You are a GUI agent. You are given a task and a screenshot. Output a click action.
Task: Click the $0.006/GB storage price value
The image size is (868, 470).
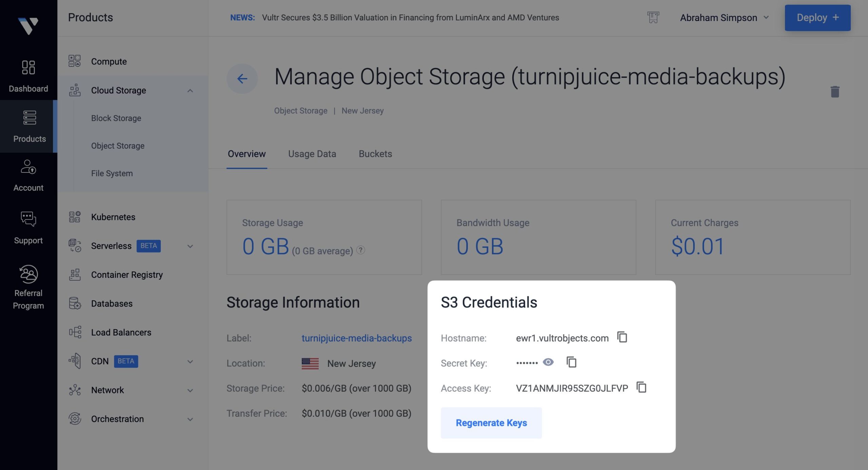click(356, 388)
